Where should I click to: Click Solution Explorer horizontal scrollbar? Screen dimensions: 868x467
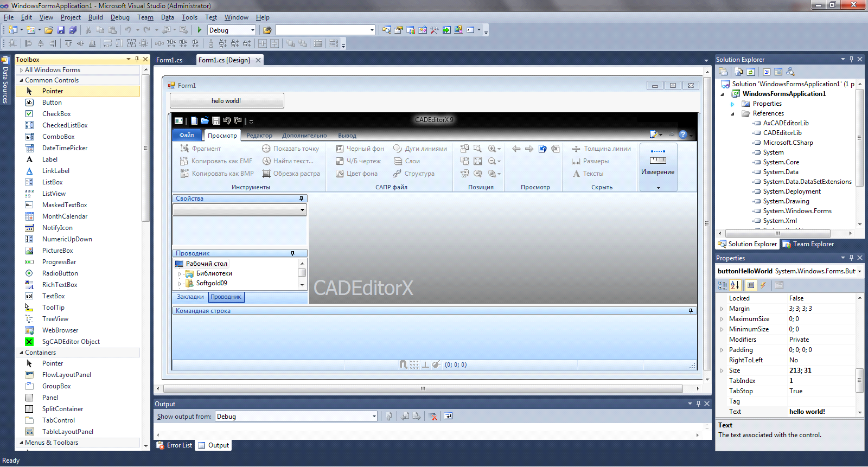[x=777, y=233]
